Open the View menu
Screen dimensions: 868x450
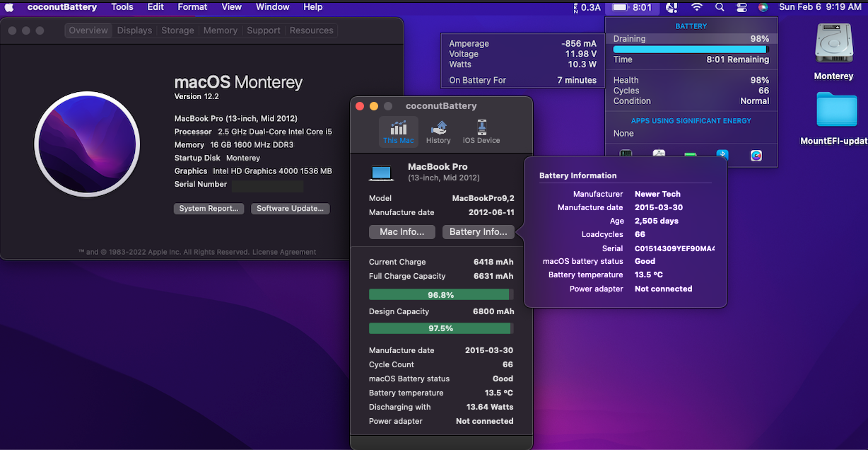click(x=232, y=7)
